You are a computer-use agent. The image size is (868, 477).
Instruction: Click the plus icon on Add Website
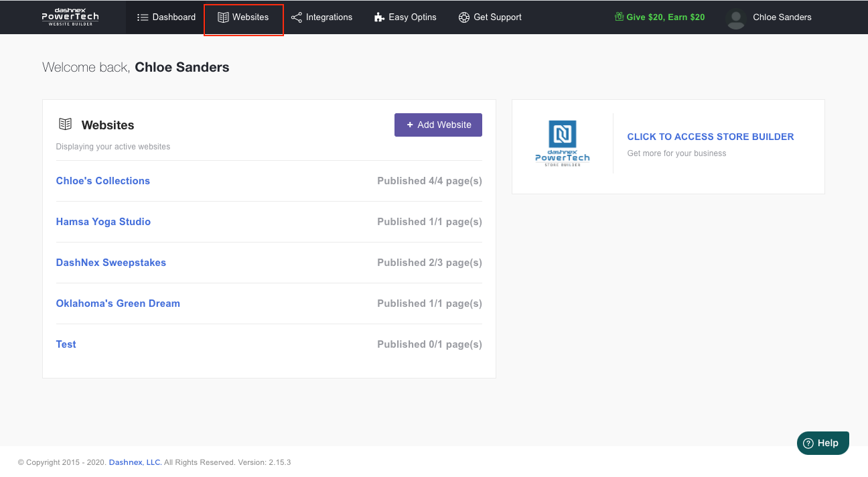click(410, 125)
